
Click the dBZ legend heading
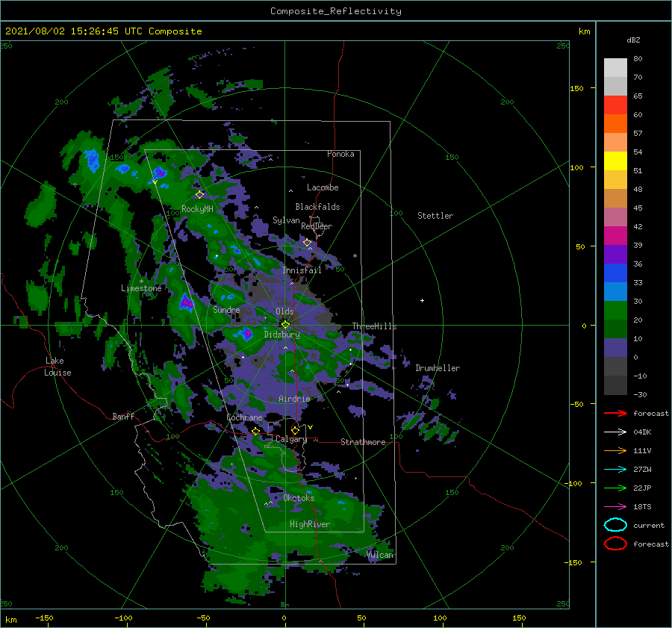coord(633,40)
